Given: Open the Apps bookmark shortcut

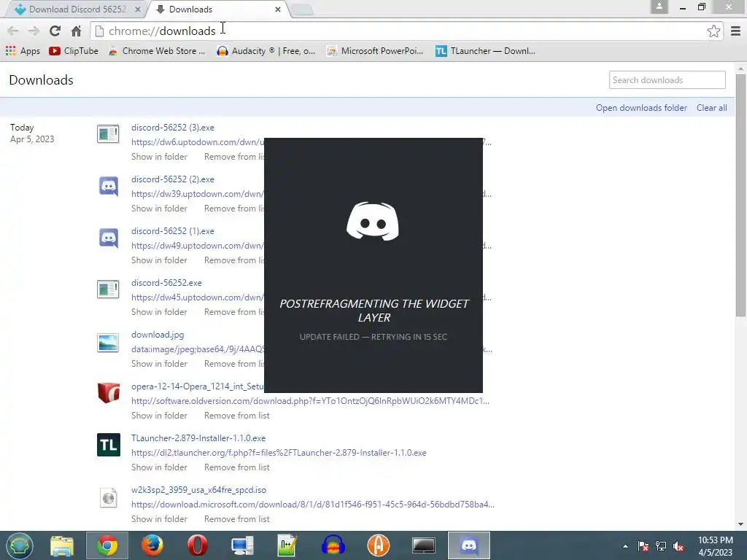Looking at the screenshot, I should [x=23, y=51].
